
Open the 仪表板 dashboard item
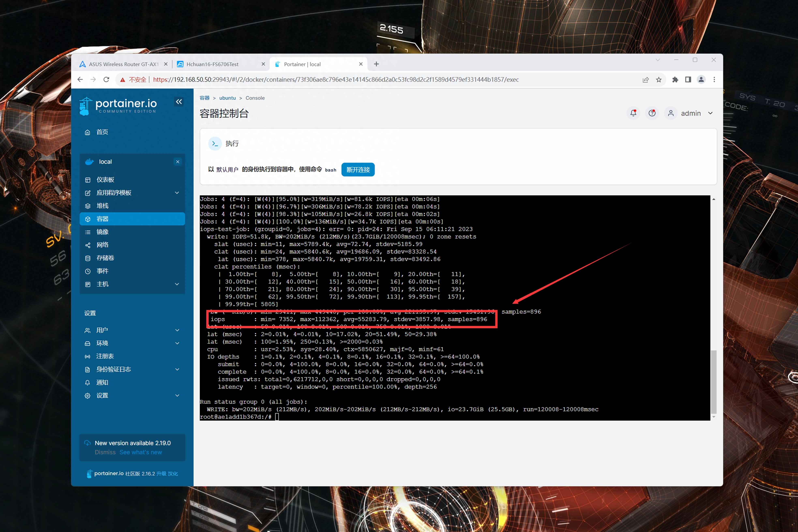105,179
